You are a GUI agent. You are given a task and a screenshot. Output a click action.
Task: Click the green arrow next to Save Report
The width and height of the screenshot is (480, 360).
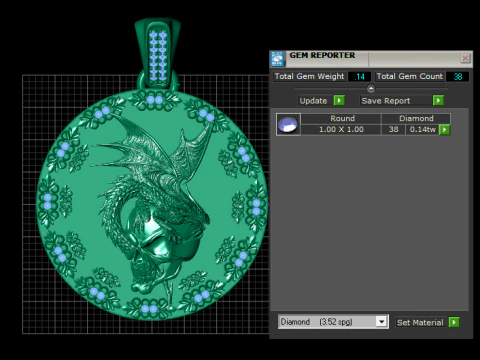click(x=438, y=100)
